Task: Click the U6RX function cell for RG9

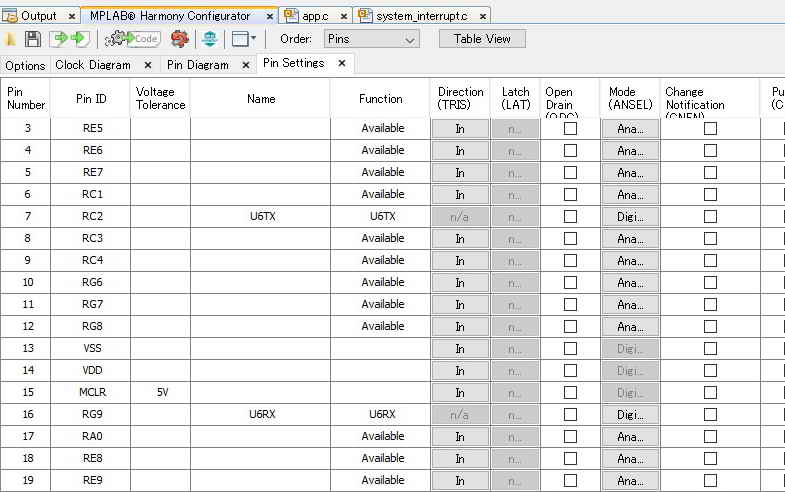Action: click(380, 414)
